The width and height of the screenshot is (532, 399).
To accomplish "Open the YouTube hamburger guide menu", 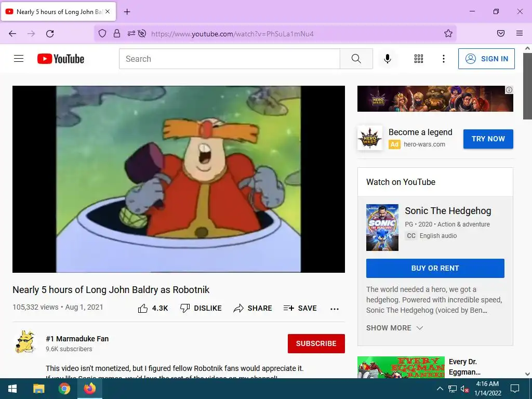I will (x=19, y=59).
